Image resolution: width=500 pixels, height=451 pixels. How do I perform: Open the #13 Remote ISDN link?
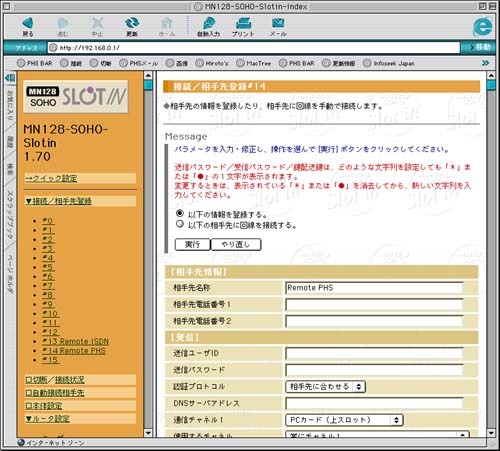tap(75, 341)
